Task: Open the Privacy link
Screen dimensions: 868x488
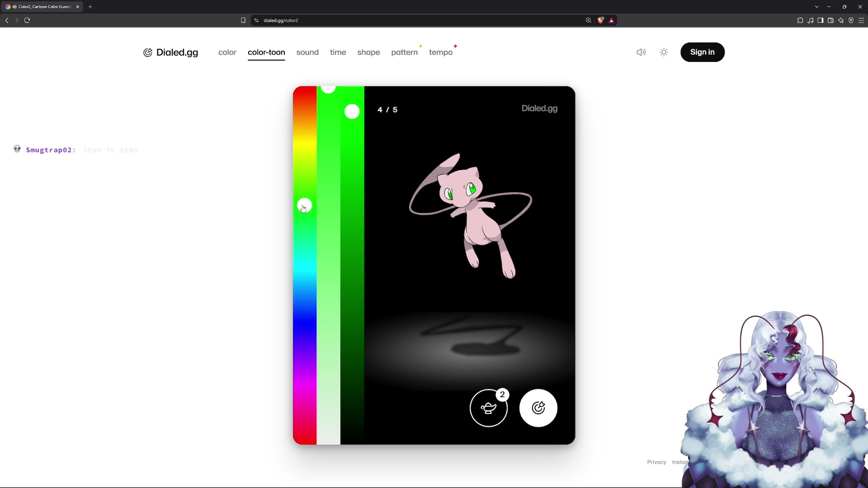Action: [x=656, y=462]
